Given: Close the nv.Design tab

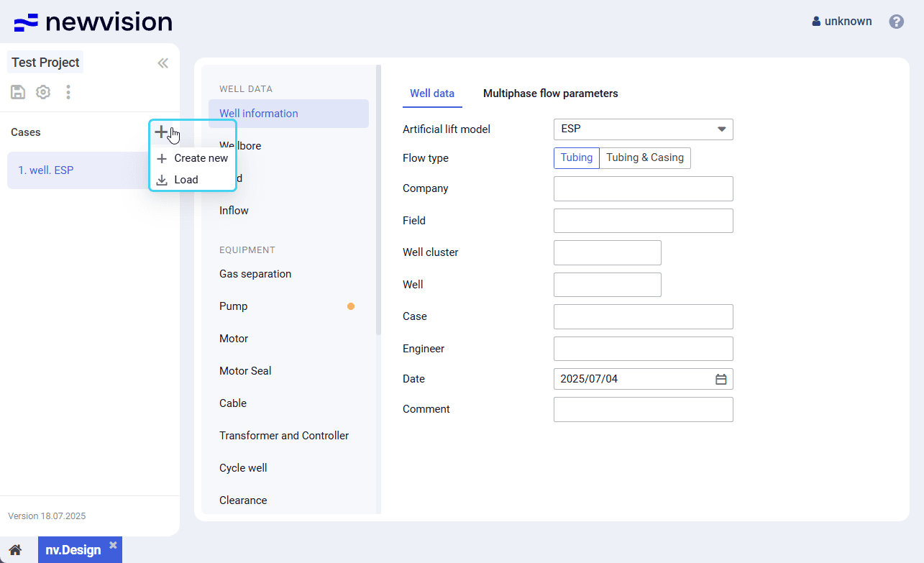Looking at the screenshot, I should (113, 545).
